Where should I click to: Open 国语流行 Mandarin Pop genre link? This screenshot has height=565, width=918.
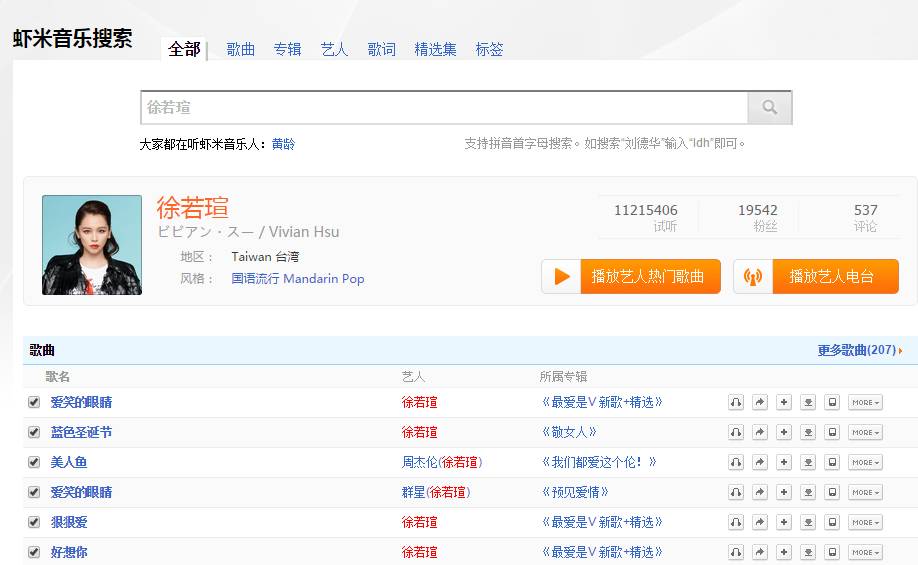297,279
